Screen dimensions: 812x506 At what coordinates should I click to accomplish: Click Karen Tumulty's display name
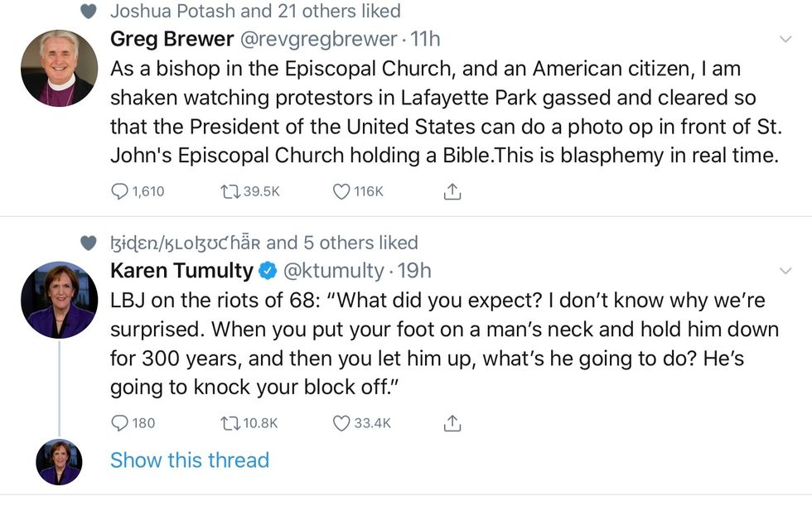181,271
